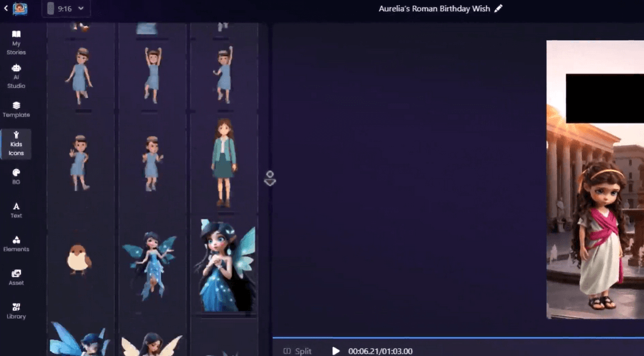The image size is (644, 356).
Task: Go back using the top-left arrow
Action: pyautogui.click(x=6, y=8)
